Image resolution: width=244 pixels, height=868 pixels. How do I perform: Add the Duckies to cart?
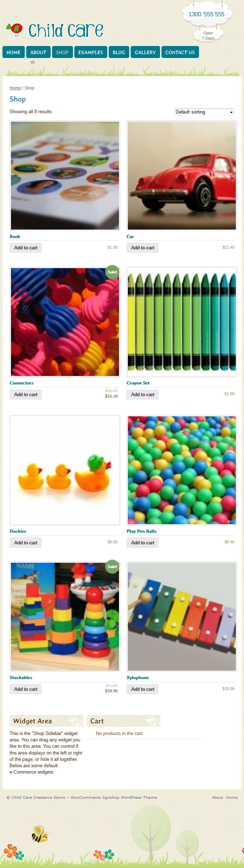(x=26, y=543)
